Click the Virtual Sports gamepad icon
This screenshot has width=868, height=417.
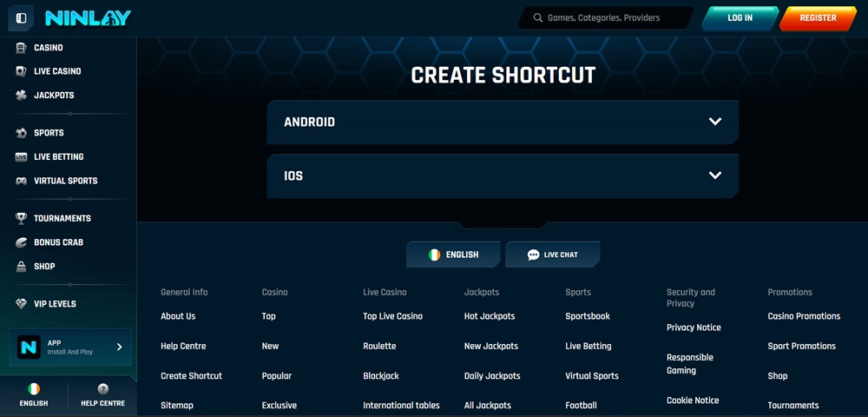click(x=21, y=181)
